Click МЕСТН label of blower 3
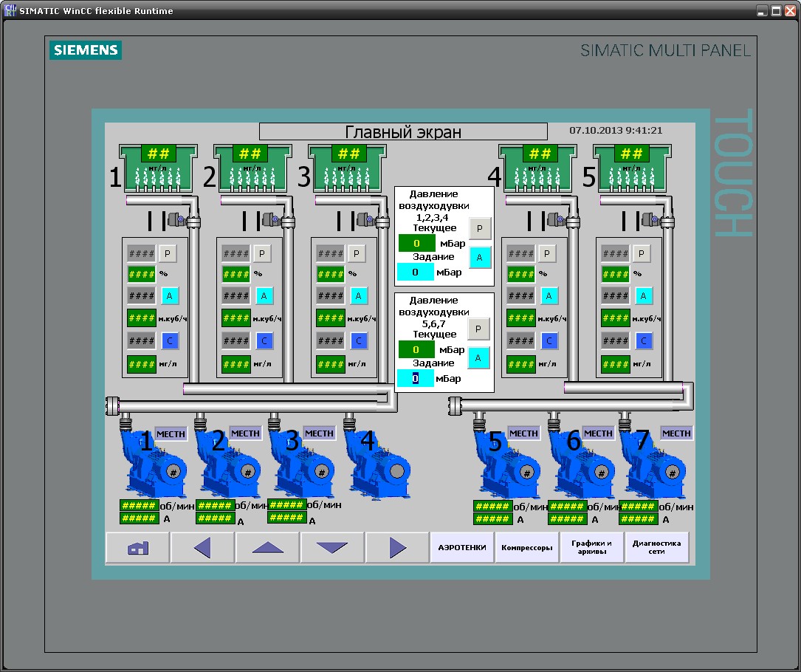Image resolution: width=801 pixels, height=672 pixels. tap(319, 433)
